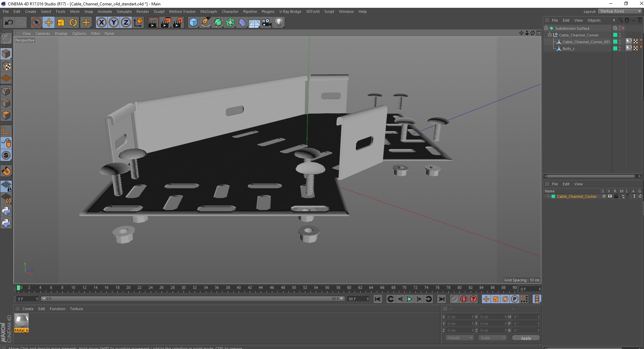644x349 pixels.
Task: Select Cable_Channel_Corner_001 object
Action: point(586,42)
